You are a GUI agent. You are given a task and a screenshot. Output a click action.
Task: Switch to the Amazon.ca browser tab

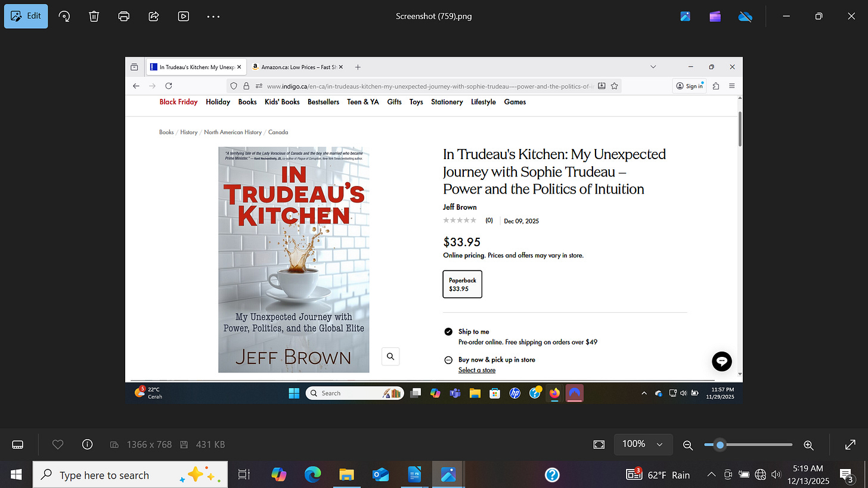coord(297,67)
